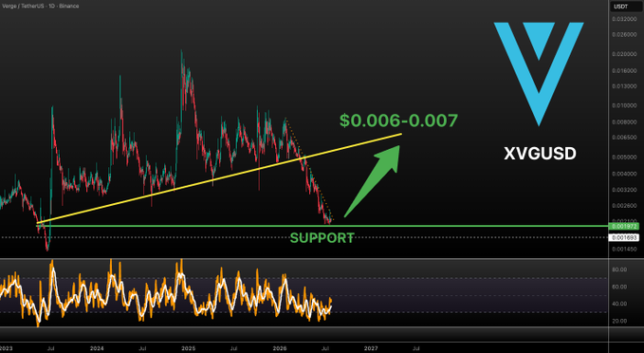This screenshot has height=353, width=644.
Task: Click the 2027 time axis label
Action: 371,348
